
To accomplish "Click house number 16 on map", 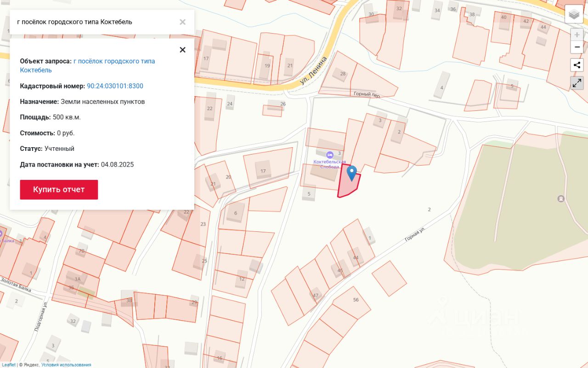I will click(219, 358).
